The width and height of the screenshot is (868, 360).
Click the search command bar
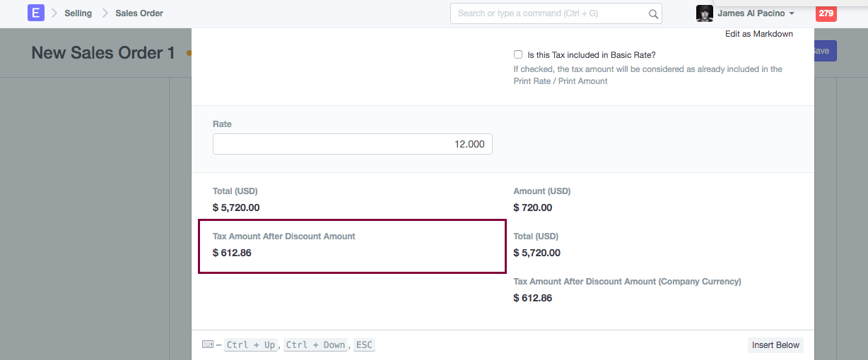point(551,13)
